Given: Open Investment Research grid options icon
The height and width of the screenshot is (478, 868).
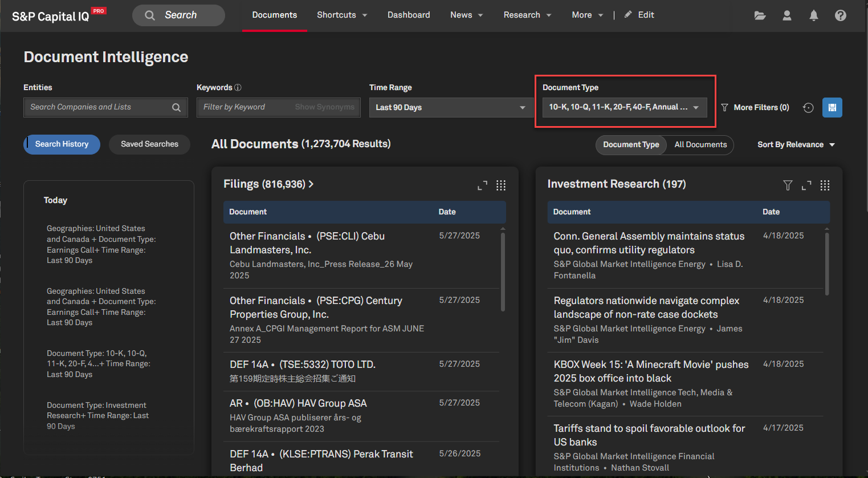Looking at the screenshot, I should point(825,185).
